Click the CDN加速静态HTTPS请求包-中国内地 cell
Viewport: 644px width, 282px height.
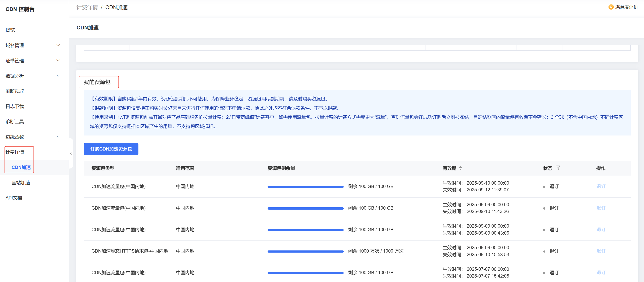pos(130,251)
